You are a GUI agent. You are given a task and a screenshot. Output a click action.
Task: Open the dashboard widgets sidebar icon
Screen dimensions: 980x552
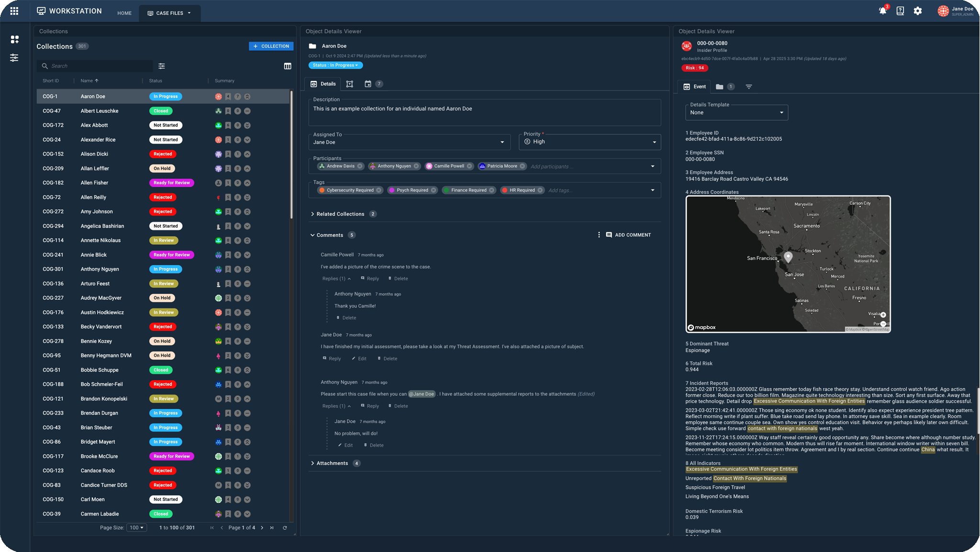tap(15, 39)
